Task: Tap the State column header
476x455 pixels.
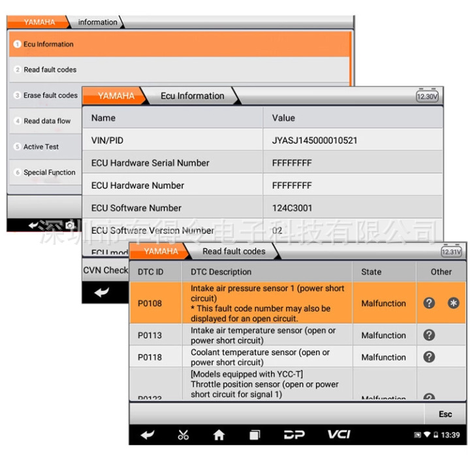Action: 385,272
